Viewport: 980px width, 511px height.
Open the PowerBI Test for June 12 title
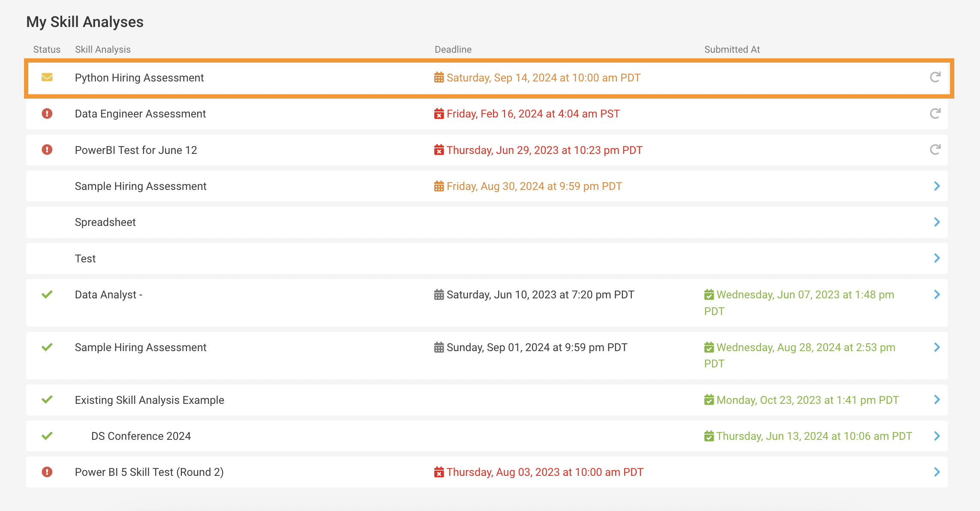tap(136, 150)
